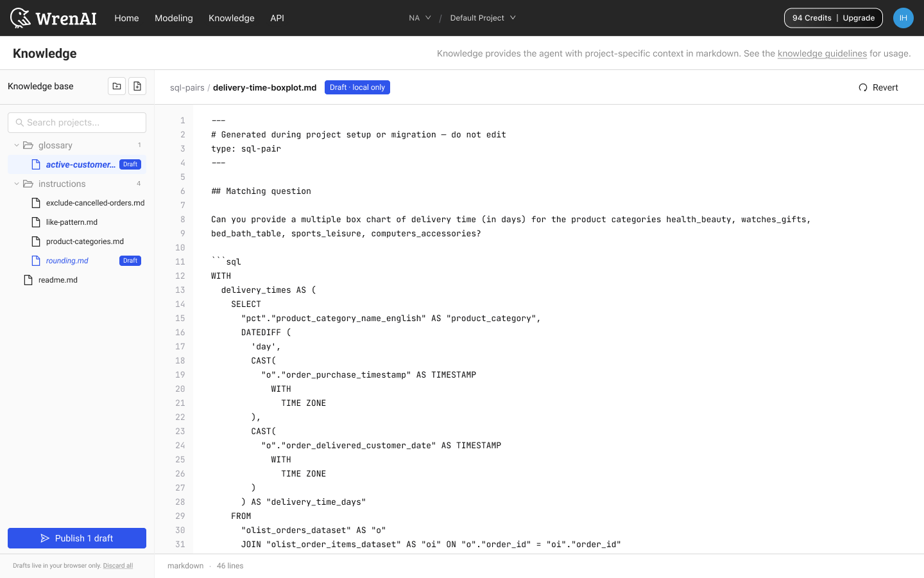Click the order_delivered_customer_date line
Viewport: 924px width, 578px height.
point(381,446)
